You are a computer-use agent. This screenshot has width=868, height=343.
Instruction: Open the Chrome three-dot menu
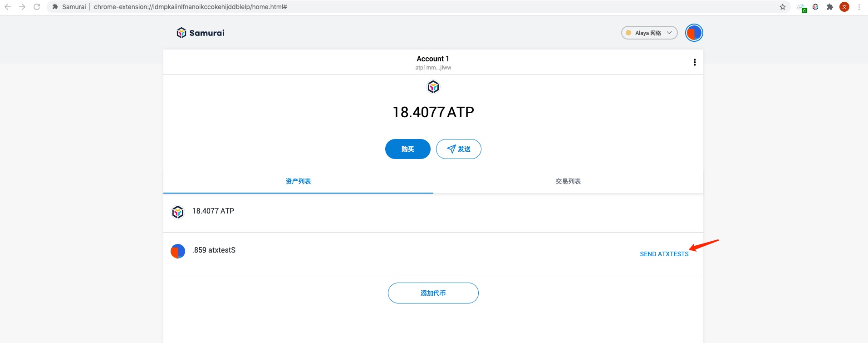[x=859, y=7]
